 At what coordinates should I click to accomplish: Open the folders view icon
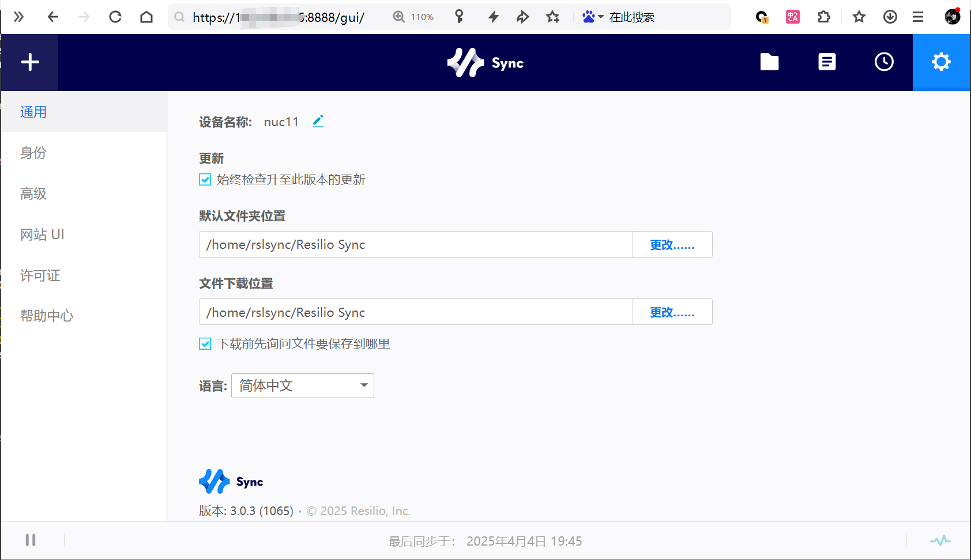tap(769, 62)
